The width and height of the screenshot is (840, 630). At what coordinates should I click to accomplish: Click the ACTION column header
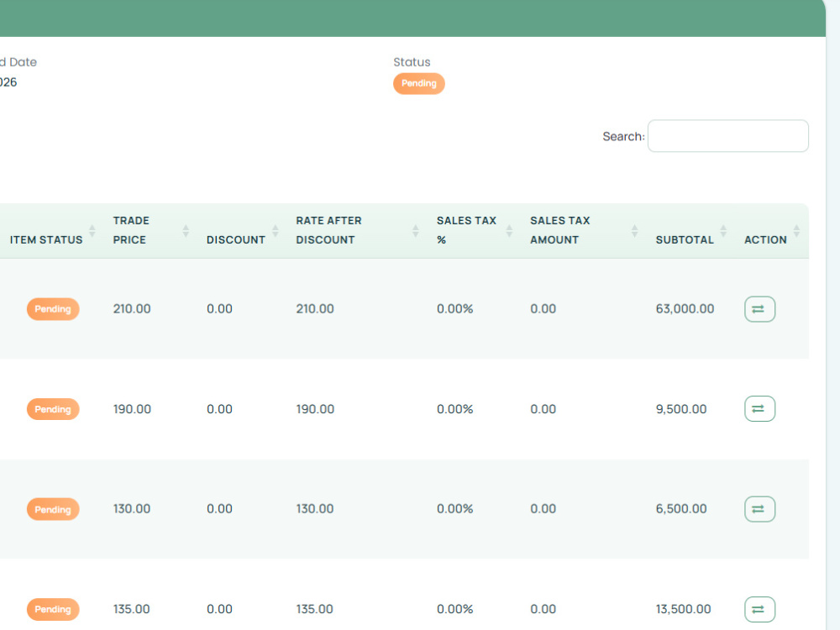pos(765,240)
